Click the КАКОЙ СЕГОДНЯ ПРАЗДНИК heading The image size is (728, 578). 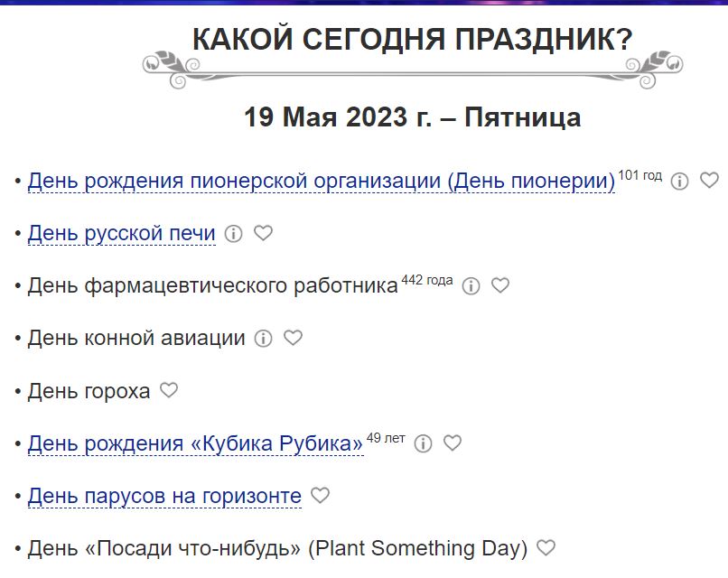(x=412, y=40)
